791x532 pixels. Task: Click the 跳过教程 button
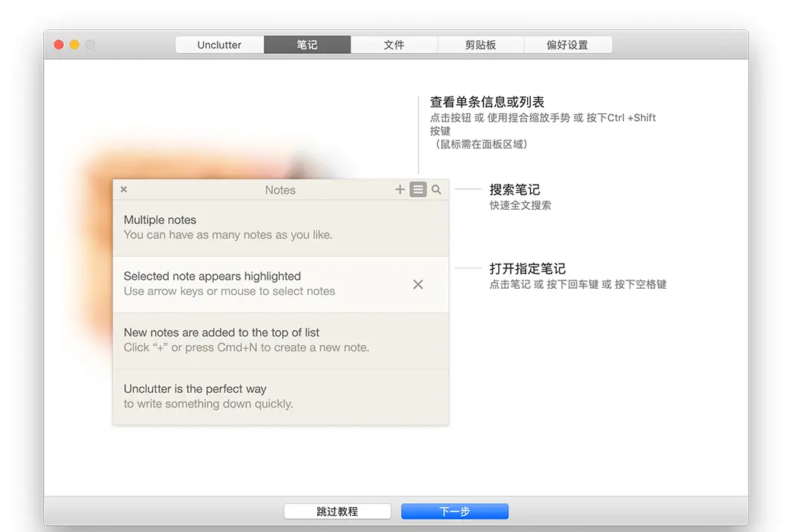pos(337,511)
